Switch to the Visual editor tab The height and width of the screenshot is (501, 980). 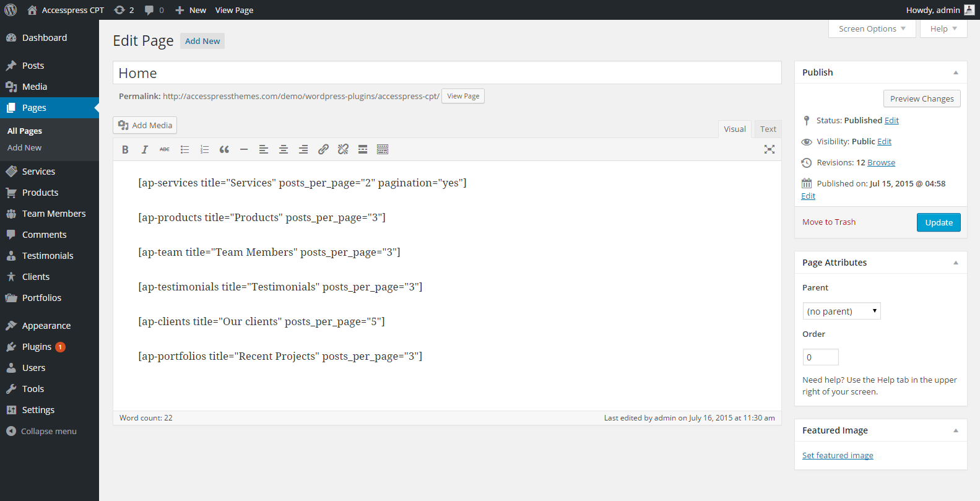coord(735,129)
